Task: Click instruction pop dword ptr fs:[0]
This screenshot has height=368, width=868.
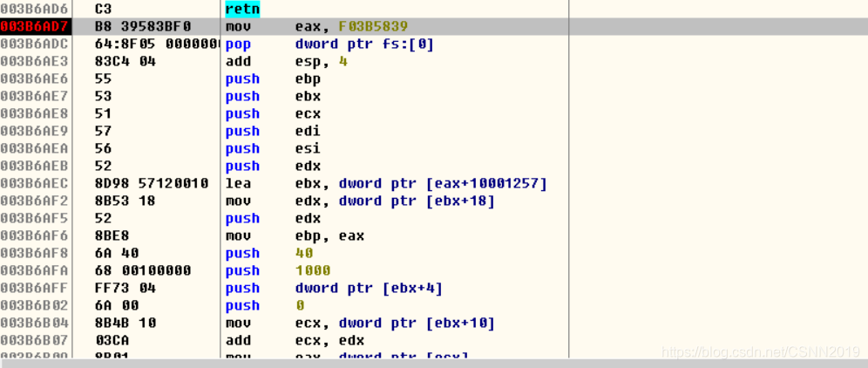Action: click(x=329, y=44)
